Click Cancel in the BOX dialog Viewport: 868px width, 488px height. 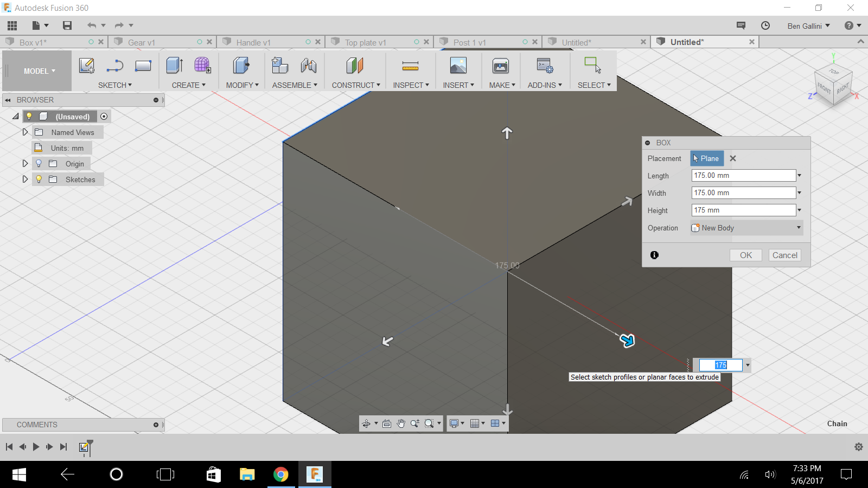pos(785,255)
